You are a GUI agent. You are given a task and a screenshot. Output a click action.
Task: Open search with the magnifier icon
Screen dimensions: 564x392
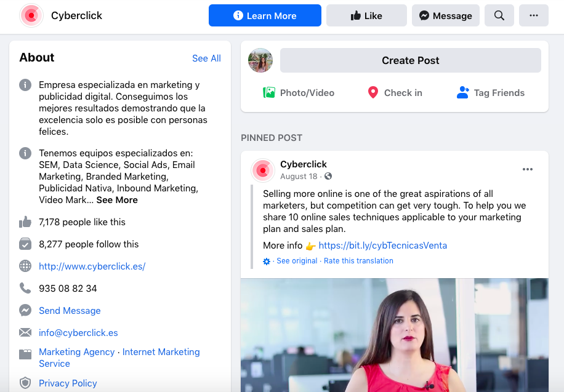tap(499, 15)
